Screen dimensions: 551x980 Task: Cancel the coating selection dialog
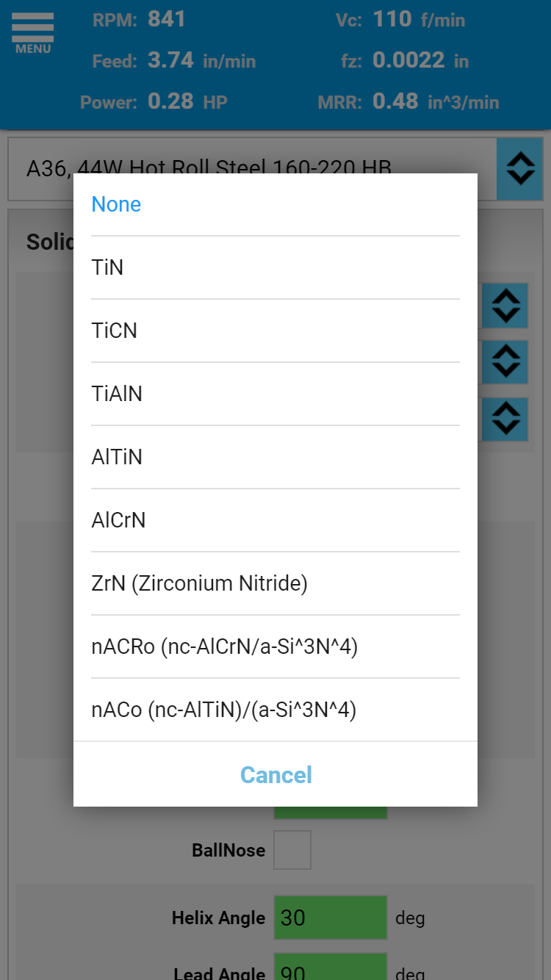(275, 774)
